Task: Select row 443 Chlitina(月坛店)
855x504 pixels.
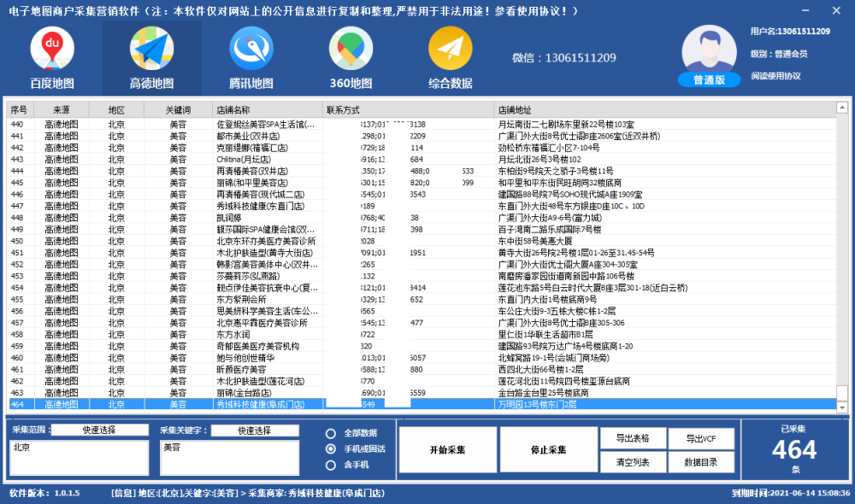Action: (x=422, y=160)
